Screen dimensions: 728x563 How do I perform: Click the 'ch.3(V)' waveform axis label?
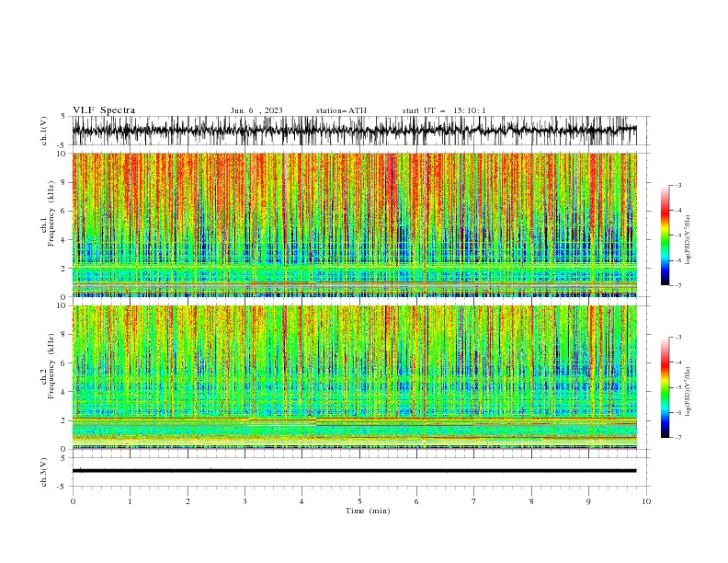pos(44,472)
